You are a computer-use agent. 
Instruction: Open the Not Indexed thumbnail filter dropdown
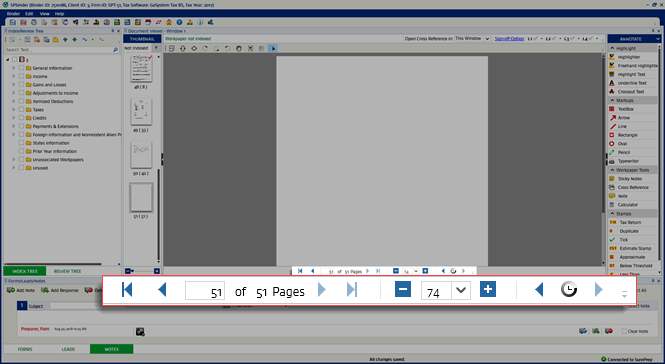pos(156,48)
